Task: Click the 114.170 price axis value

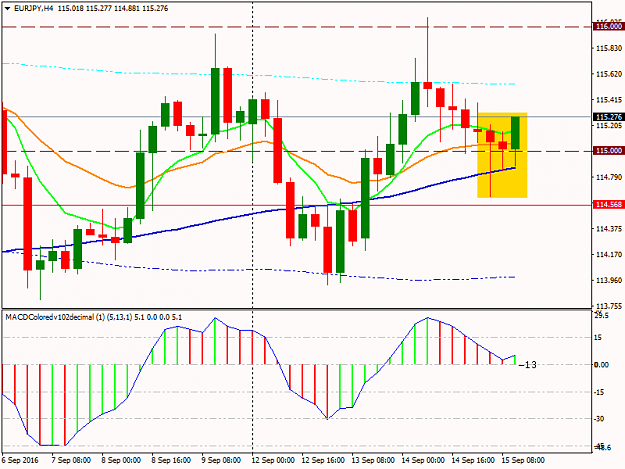Action: pos(609,254)
